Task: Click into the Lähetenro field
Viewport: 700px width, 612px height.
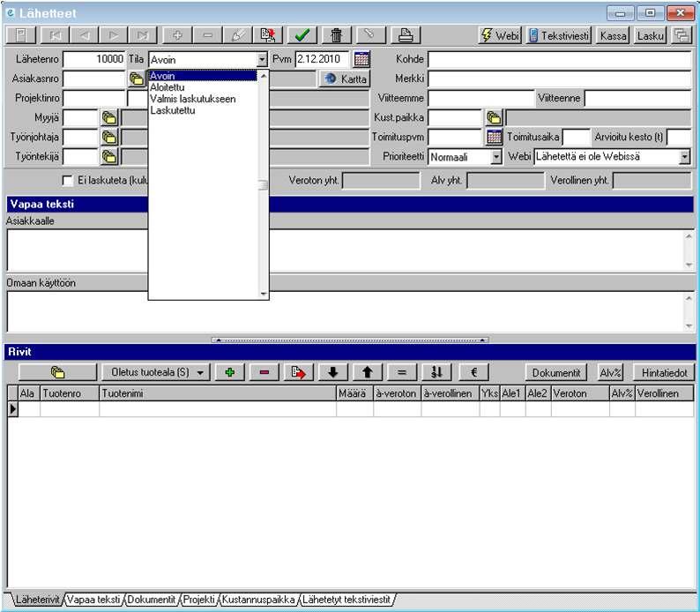Action: pyautogui.click(x=94, y=59)
